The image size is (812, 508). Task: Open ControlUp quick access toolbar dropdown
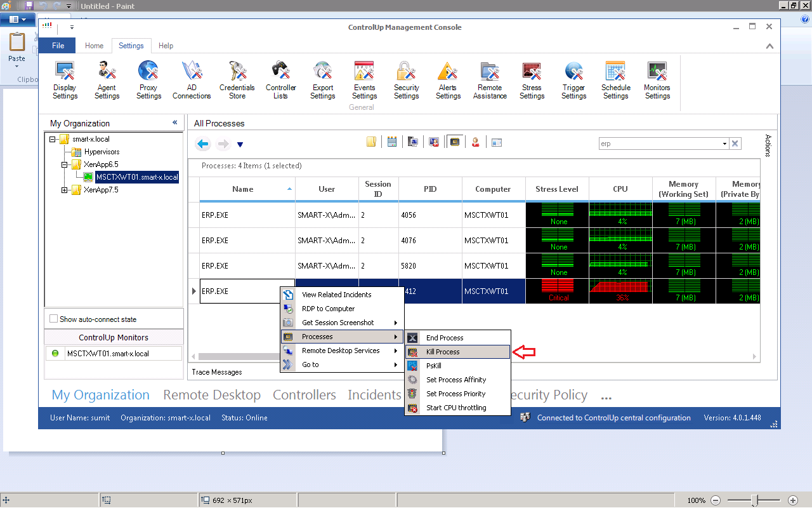tap(72, 27)
